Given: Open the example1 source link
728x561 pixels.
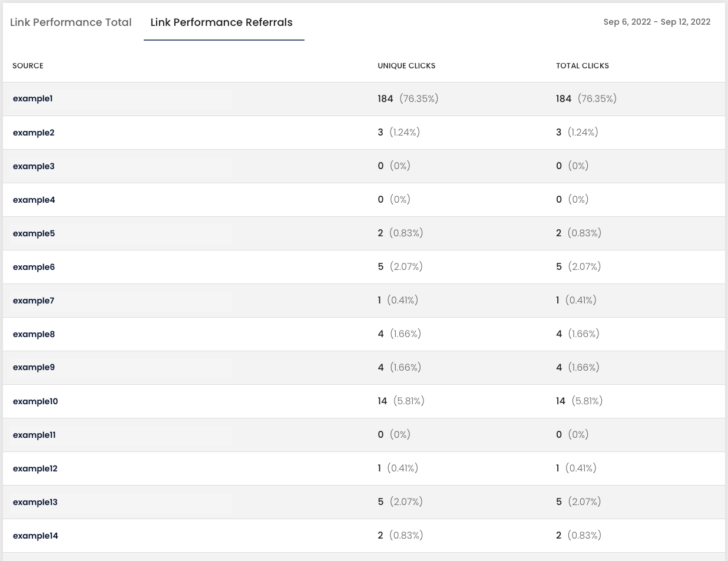Looking at the screenshot, I should pos(33,98).
